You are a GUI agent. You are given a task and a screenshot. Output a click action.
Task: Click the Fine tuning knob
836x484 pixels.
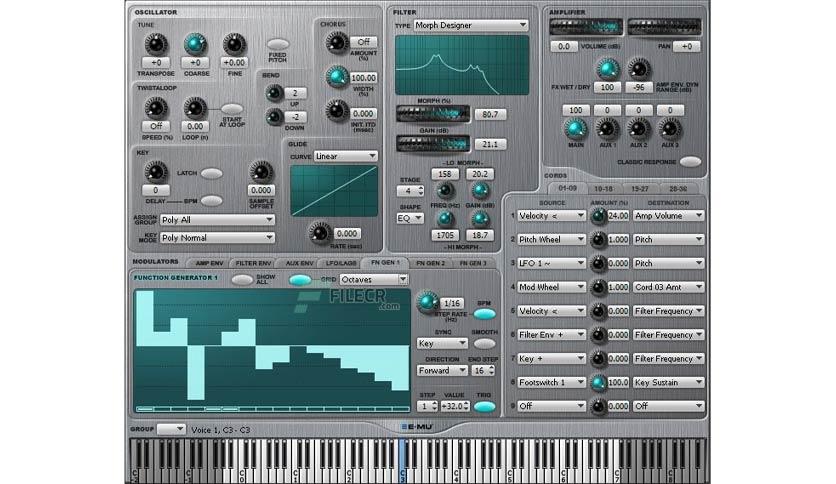[x=235, y=45]
